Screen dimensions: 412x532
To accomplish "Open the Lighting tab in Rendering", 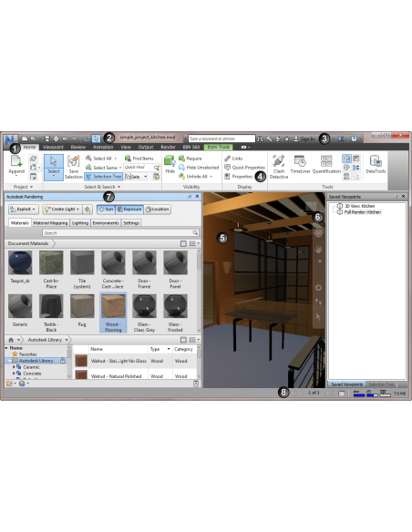I will tap(80, 223).
